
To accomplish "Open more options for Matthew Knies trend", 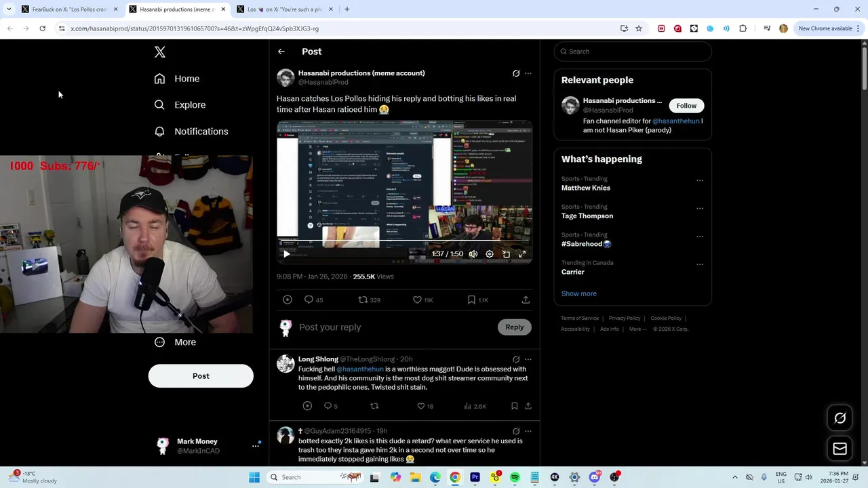I will click(700, 181).
